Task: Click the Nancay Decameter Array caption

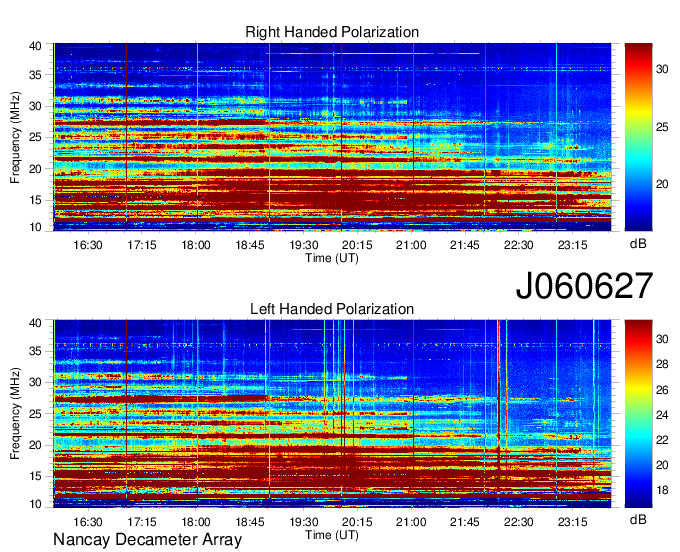Action: point(147,539)
